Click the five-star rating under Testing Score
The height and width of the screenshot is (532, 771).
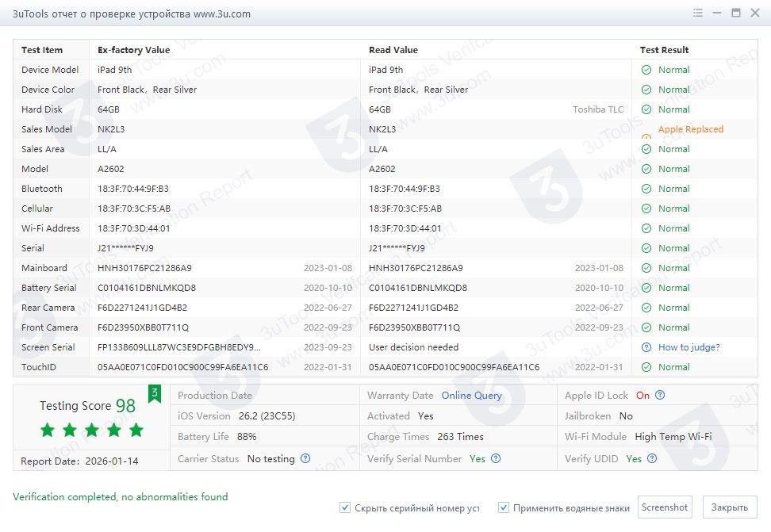pos(92,431)
